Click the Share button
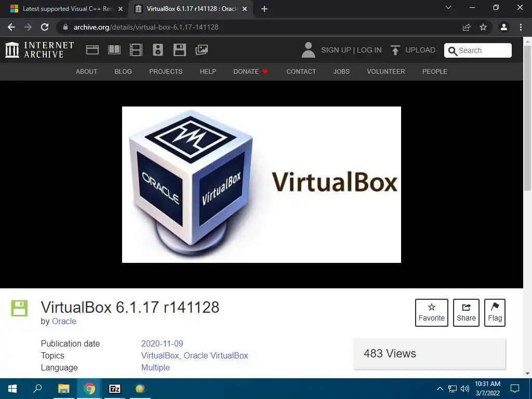 [x=466, y=313]
